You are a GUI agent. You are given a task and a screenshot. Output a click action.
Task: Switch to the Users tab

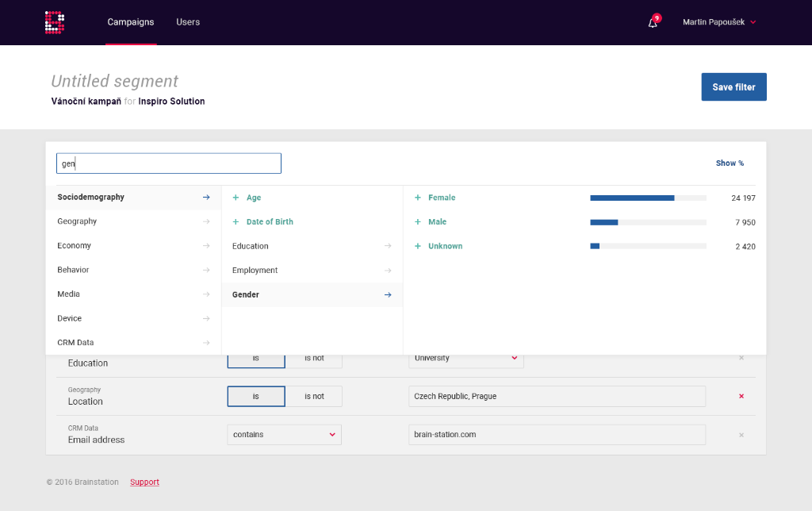coord(188,22)
